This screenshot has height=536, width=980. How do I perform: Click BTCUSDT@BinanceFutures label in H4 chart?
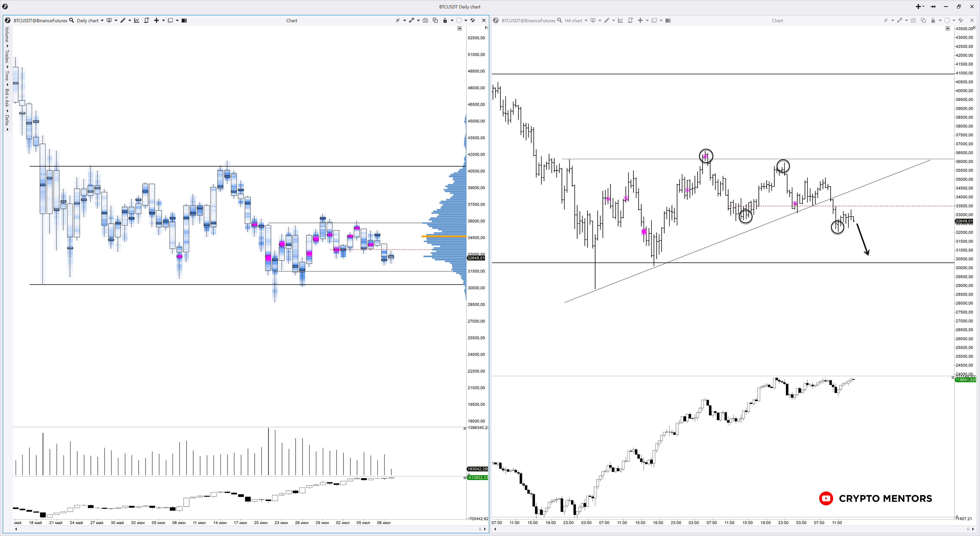coord(529,21)
